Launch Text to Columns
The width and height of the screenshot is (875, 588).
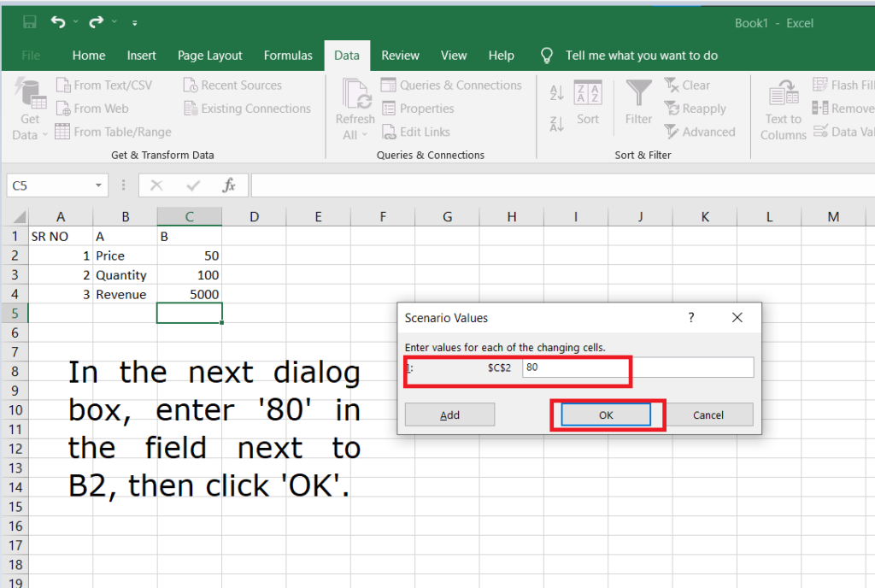pyautogui.click(x=782, y=107)
